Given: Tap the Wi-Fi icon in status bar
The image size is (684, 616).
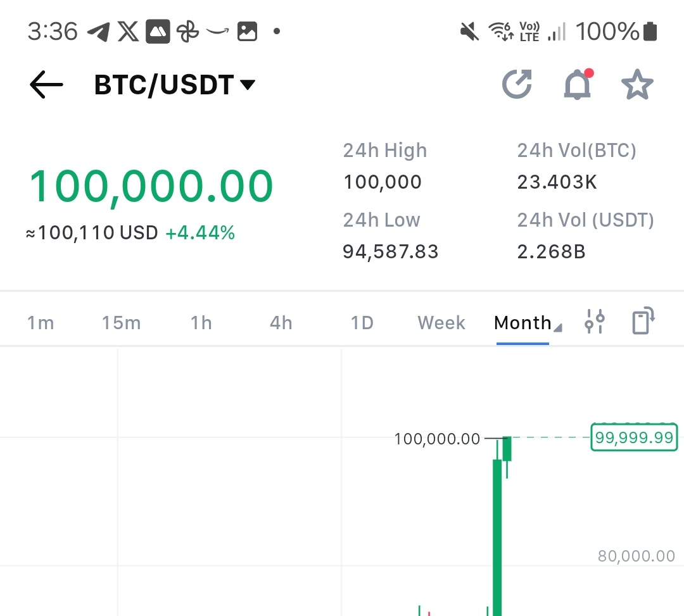Looking at the screenshot, I should click(x=500, y=32).
